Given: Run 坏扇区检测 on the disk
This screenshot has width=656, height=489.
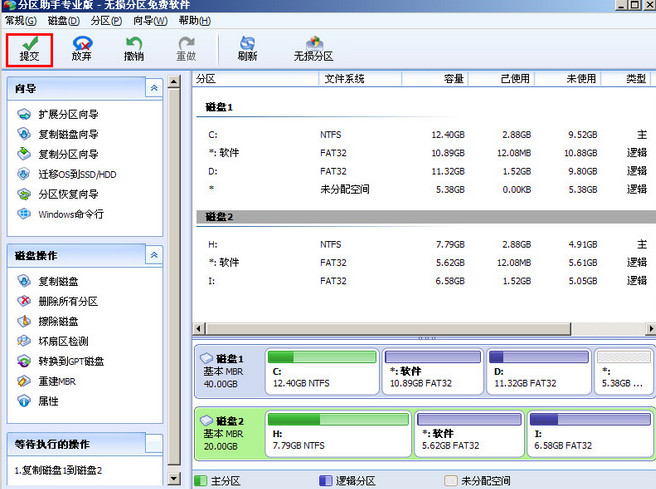Looking at the screenshot, I should click(x=53, y=341).
